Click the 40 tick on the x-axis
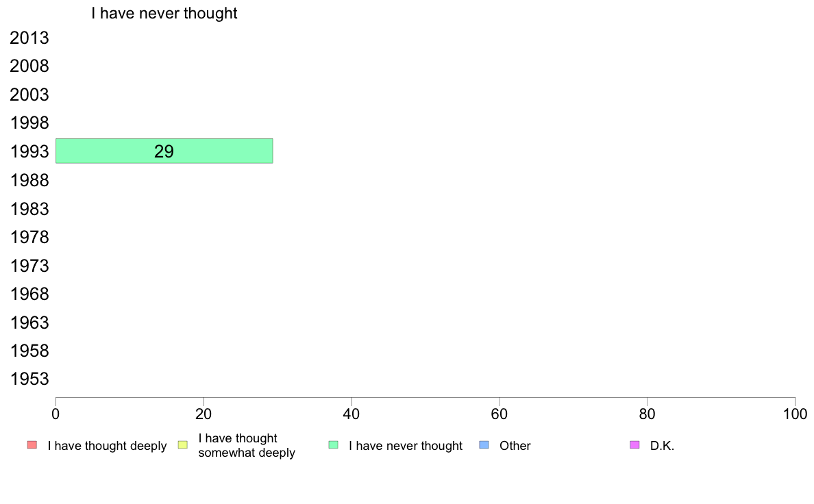Image resolution: width=814 pixels, height=504 pixels. click(351, 414)
